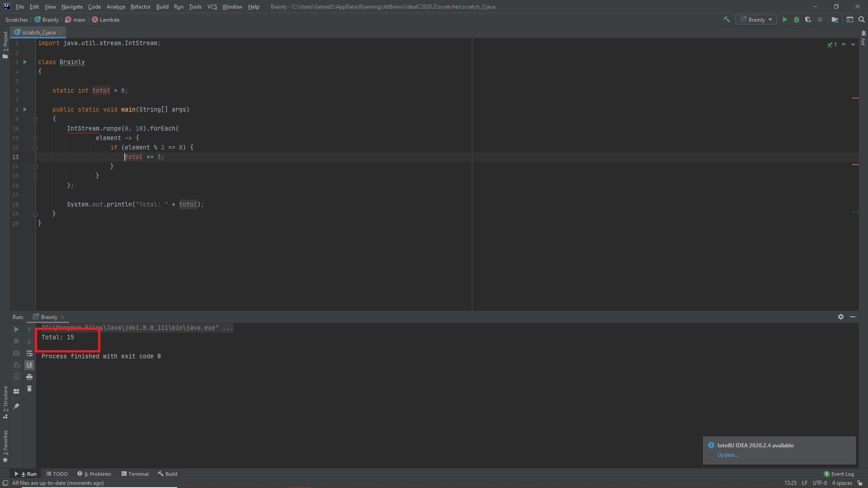The image size is (868, 488).
Task: Click Search Everywhere magnifier icon
Action: [862, 19]
